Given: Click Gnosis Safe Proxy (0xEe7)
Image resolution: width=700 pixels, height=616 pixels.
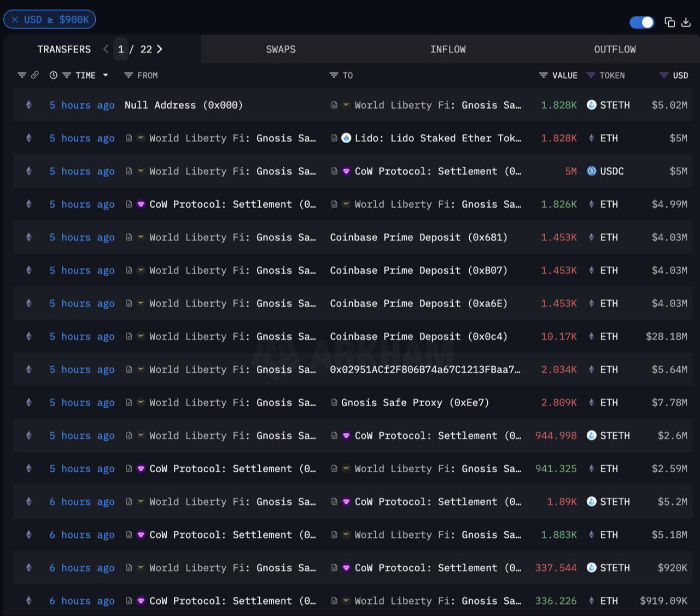Looking at the screenshot, I should pos(415,403).
